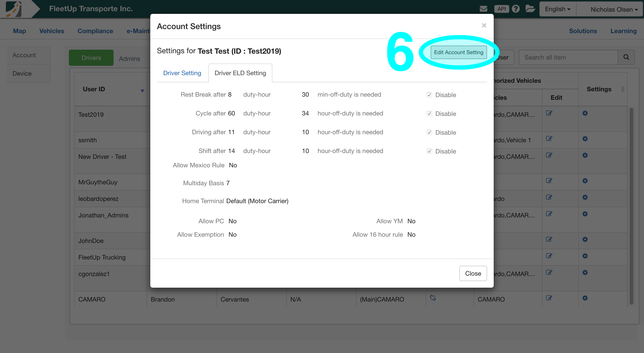Open edit icon for Jonathan_Admins row
The image size is (644, 353).
click(549, 214)
